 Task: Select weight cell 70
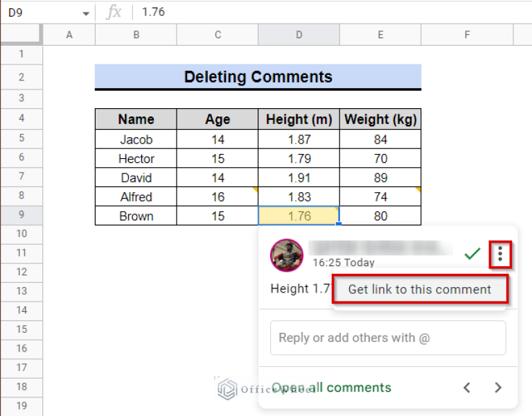[x=380, y=159]
